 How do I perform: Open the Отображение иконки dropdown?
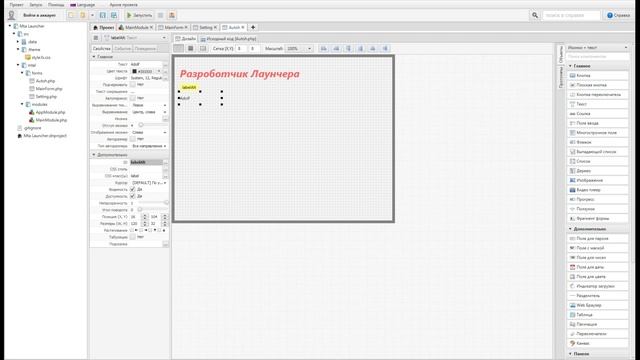pyautogui.click(x=149, y=132)
